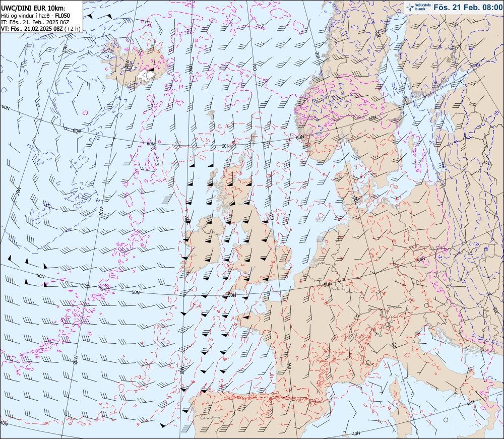
Task: Click the 'VT: Fös.. 21.02.2025 08Z (+2 h)' line
Action: (41, 28)
